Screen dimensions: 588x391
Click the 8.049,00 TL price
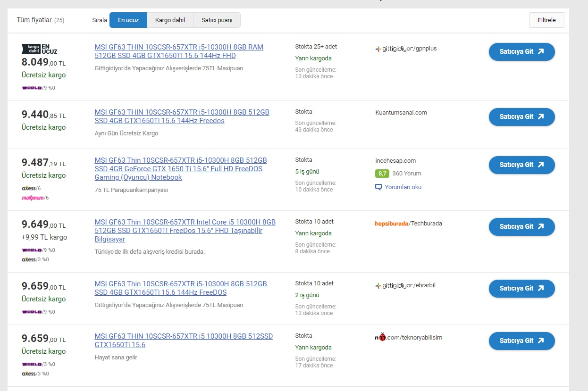pos(43,62)
